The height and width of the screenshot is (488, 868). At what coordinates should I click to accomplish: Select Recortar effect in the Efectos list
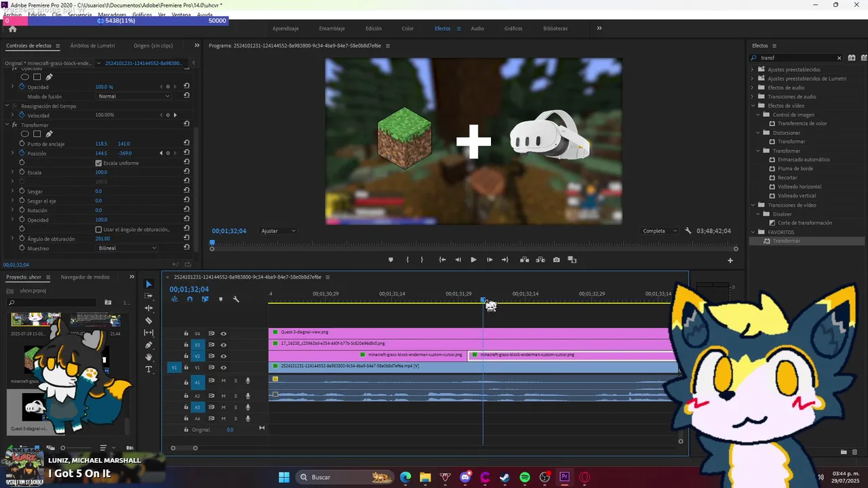click(787, 178)
